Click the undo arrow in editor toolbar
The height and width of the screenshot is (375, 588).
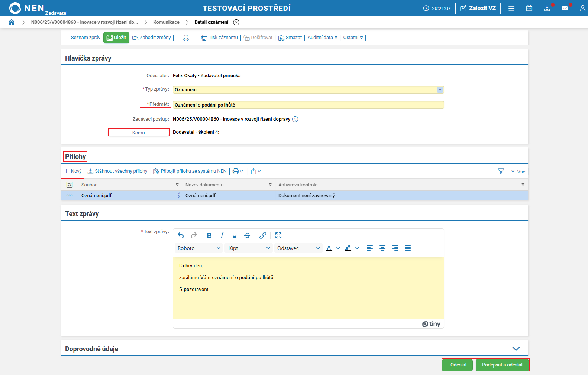(181, 235)
